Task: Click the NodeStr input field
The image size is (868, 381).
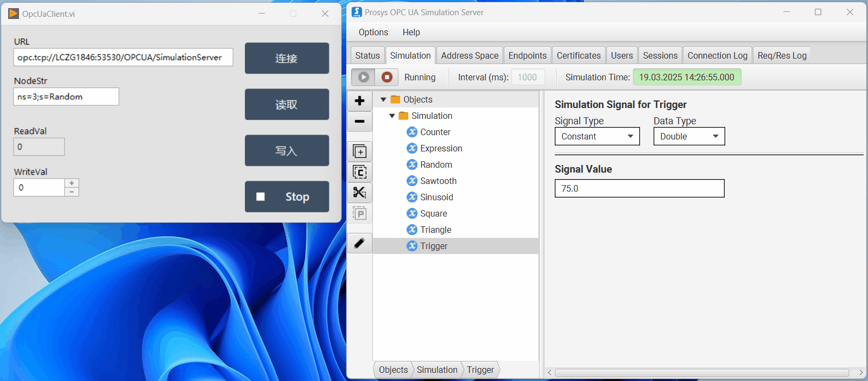Action: coord(66,97)
